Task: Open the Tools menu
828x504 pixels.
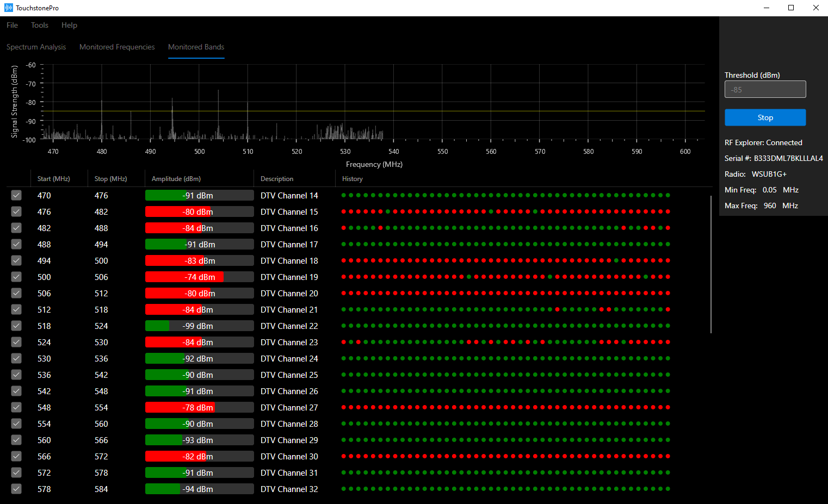Action: pos(40,25)
